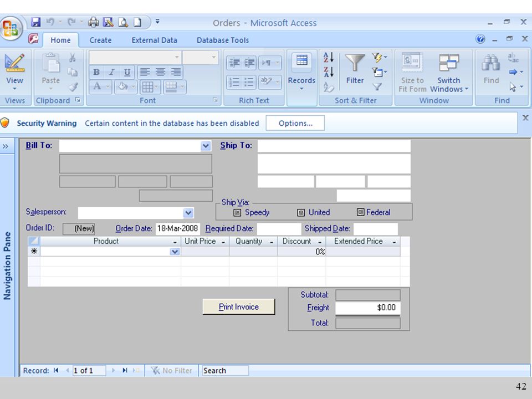532x399 pixels.
Task: Click the security warning Options button
Action: (295, 123)
